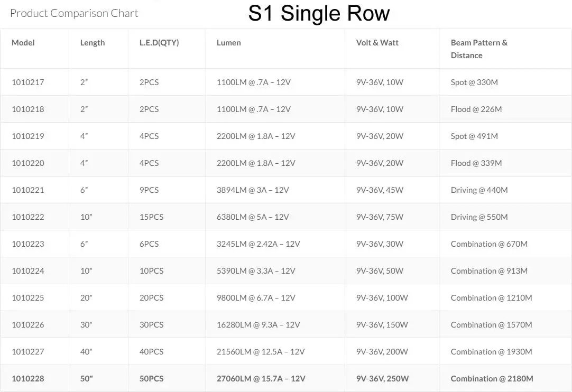Viewport: 572px width, 392px height.
Task: Click 'Combination @ 670M' cell
Action: [489, 244]
